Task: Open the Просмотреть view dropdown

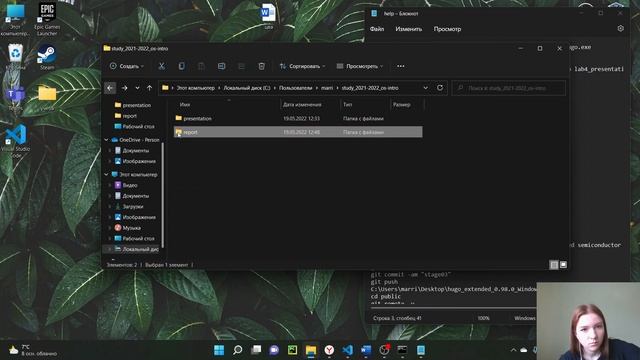Action: pyautogui.click(x=360, y=66)
